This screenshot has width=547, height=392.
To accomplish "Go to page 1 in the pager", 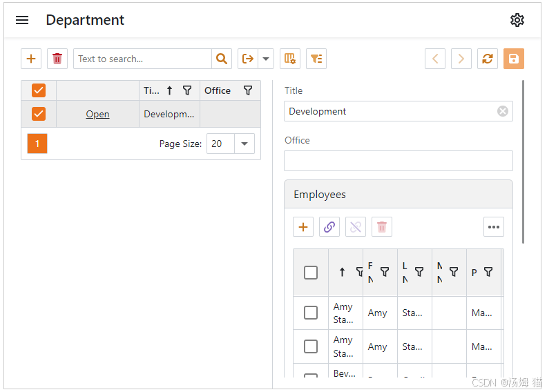I will tap(37, 144).
